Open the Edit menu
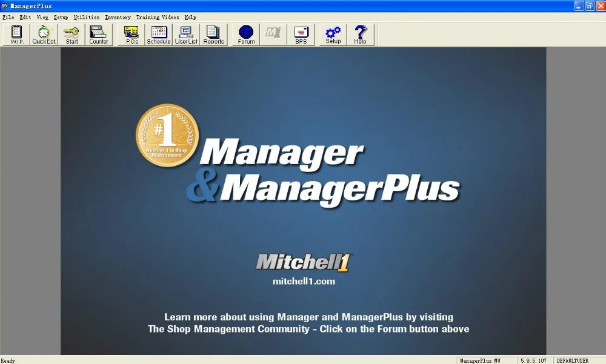Image resolution: width=606 pixels, height=364 pixels. [x=25, y=18]
